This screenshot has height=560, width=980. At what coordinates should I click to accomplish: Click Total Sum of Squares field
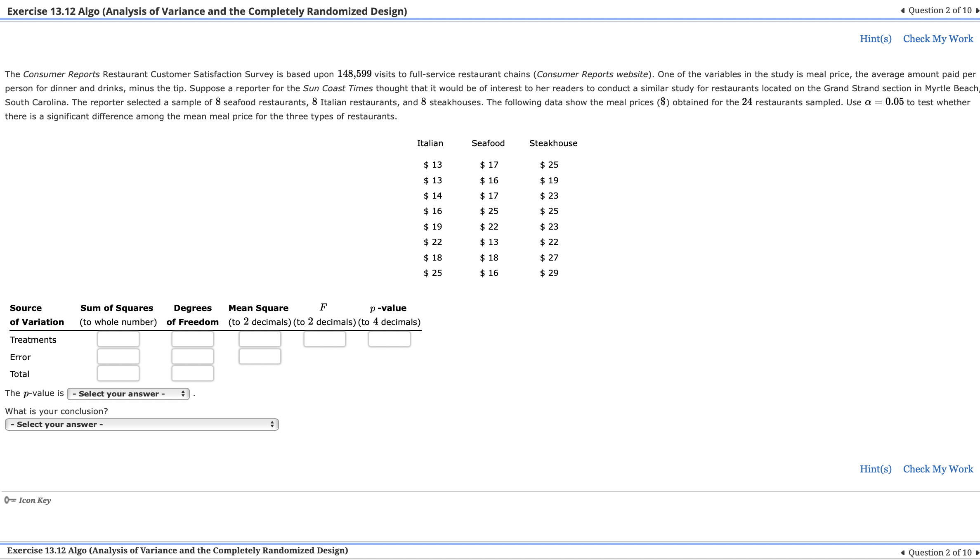[118, 373]
